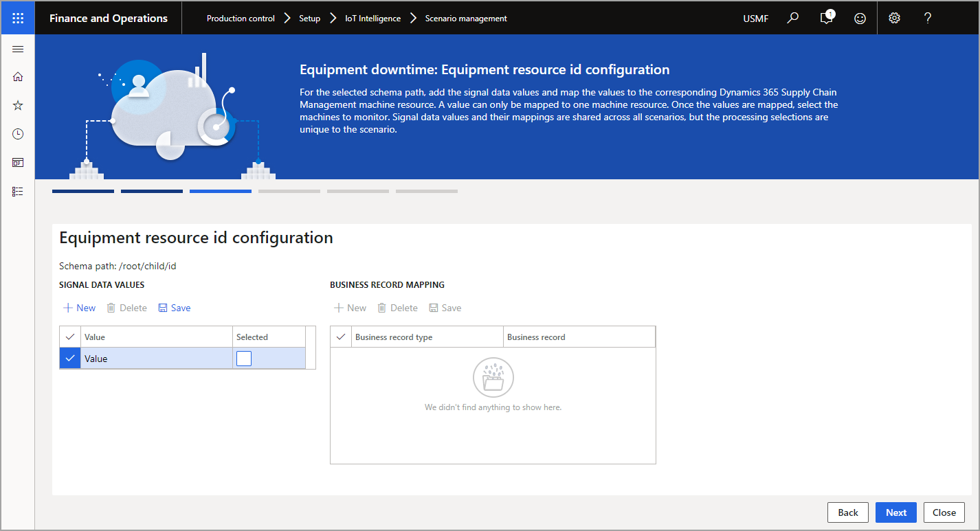
Task: Click the Next button
Action: [896, 512]
